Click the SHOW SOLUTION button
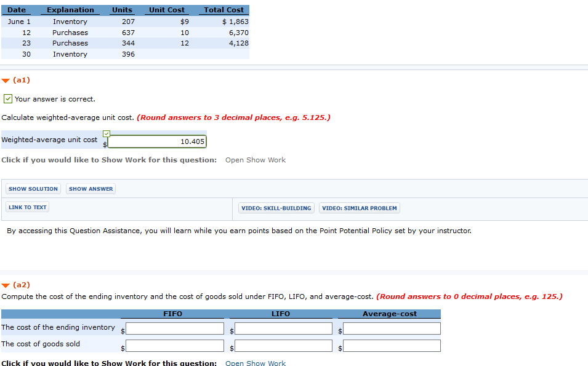This screenshot has height=366, width=588. tap(33, 189)
